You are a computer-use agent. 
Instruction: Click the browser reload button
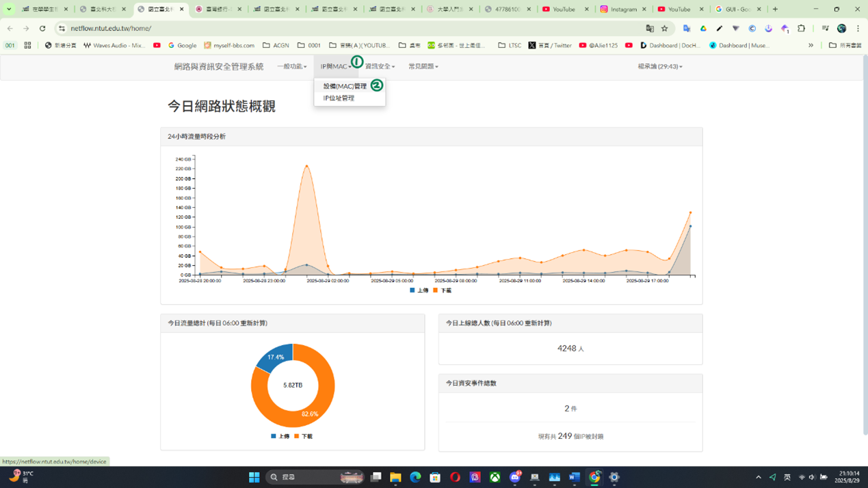coord(42,29)
